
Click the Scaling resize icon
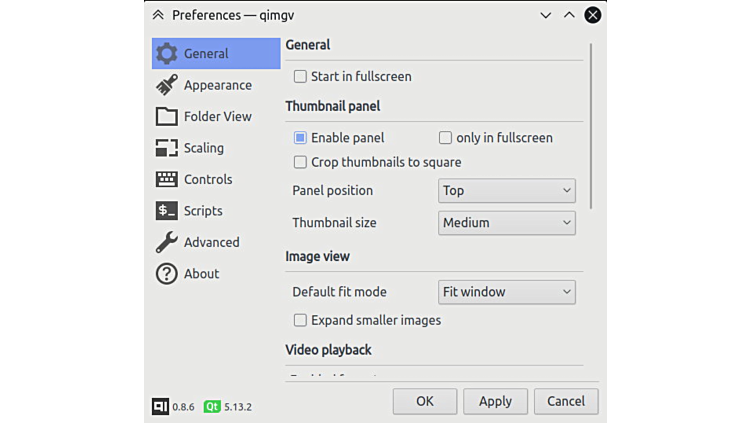point(167,148)
